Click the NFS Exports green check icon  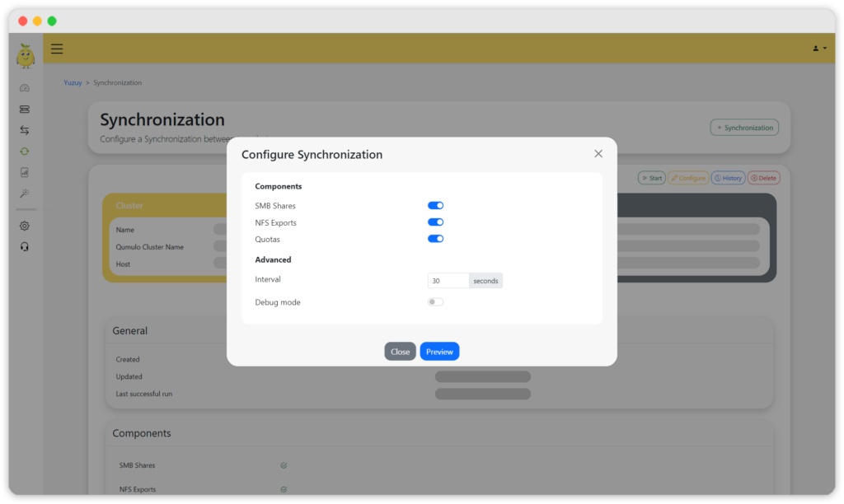click(x=284, y=489)
